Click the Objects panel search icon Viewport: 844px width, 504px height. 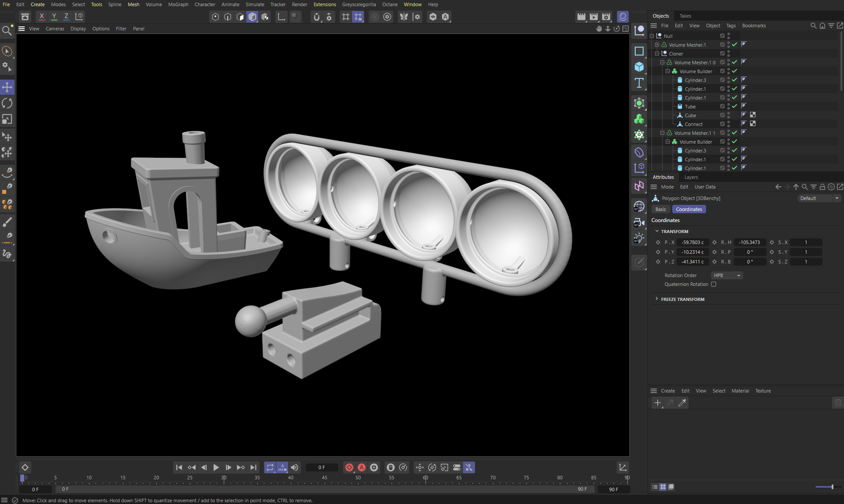[x=813, y=26]
